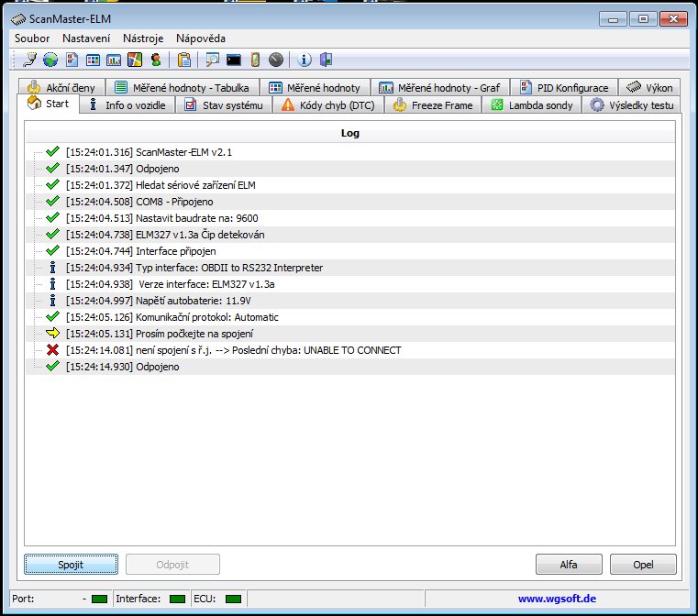
Task: Click the blue info toolbar icon
Action: tap(305, 60)
